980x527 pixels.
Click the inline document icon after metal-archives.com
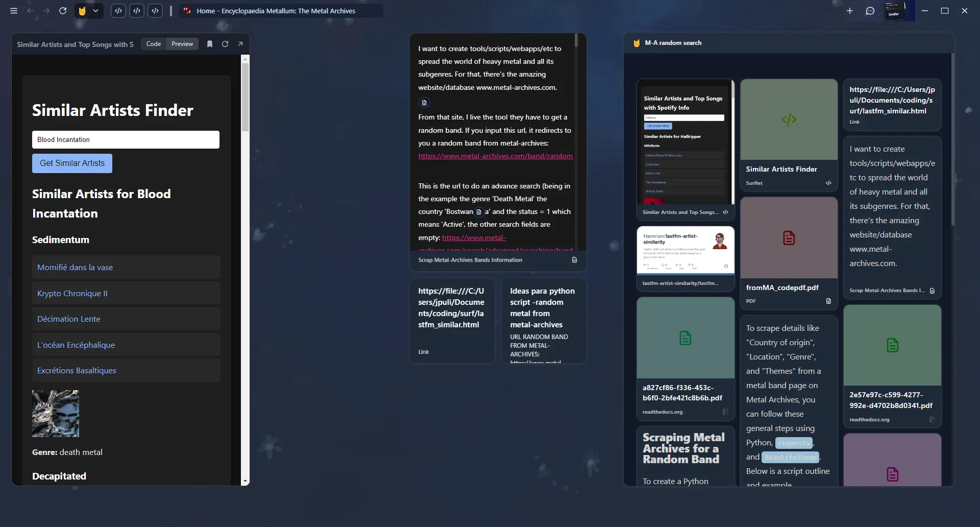pos(424,103)
